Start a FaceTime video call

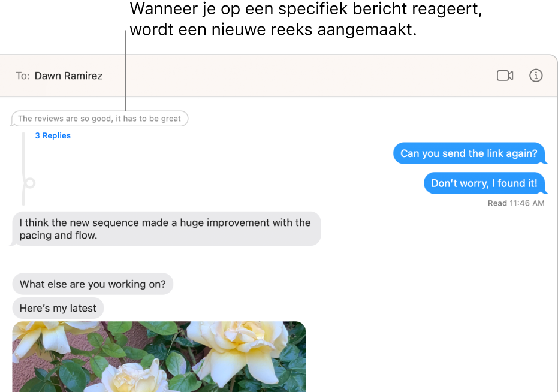pyautogui.click(x=505, y=76)
